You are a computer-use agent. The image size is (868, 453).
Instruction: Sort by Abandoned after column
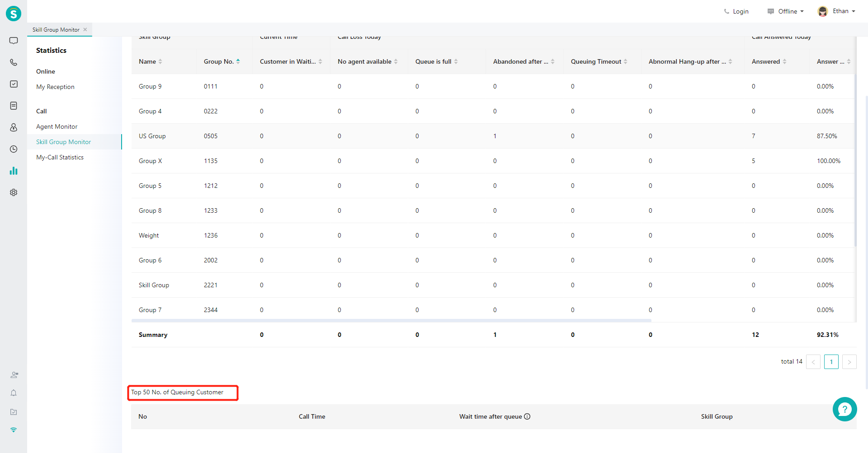pos(552,61)
